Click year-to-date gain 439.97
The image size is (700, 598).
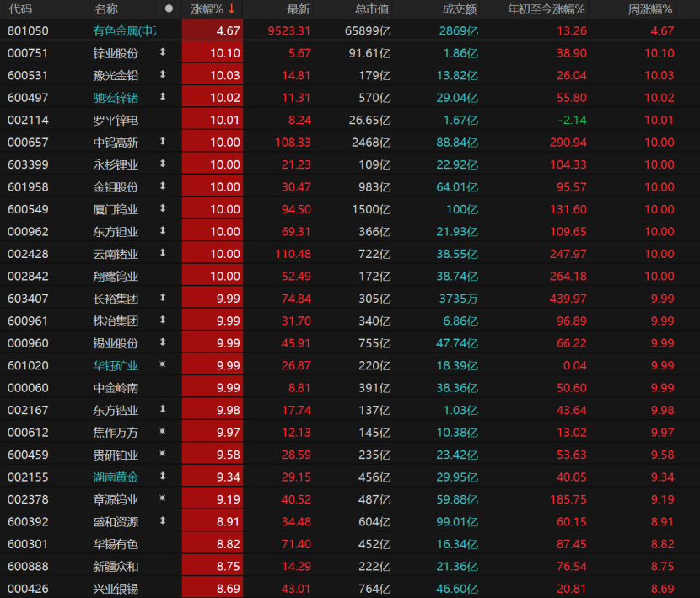[x=568, y=299]
